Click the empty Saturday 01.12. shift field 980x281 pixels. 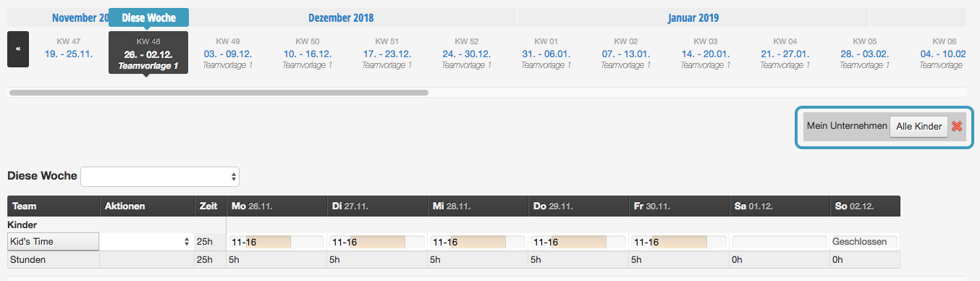click(x=779, y=242)
